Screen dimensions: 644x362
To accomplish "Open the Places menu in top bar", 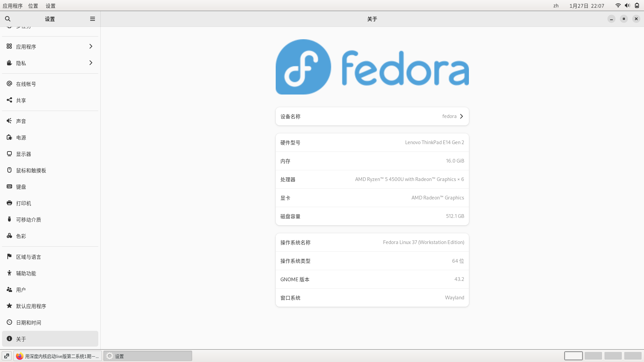I will tap(33, 6).
